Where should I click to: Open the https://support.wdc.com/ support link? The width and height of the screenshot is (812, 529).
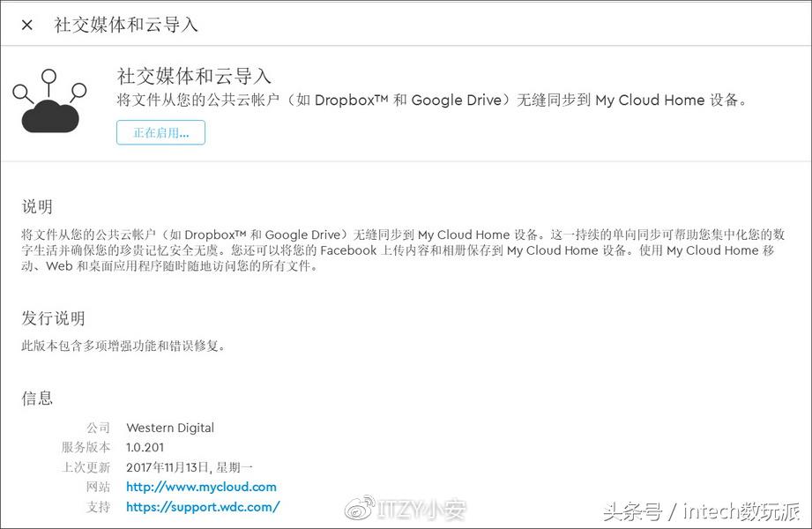(204, 507)
